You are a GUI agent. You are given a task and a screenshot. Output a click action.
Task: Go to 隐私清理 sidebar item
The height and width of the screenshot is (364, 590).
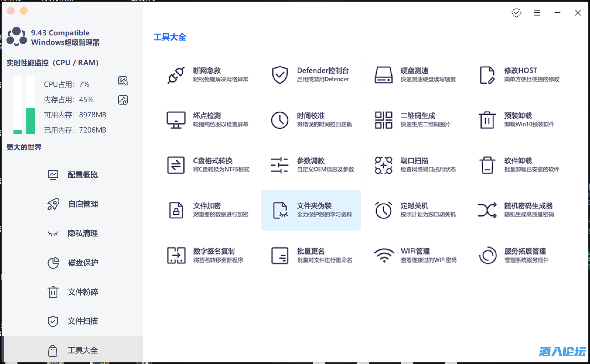pyautogui.click(x=83, y=233)
